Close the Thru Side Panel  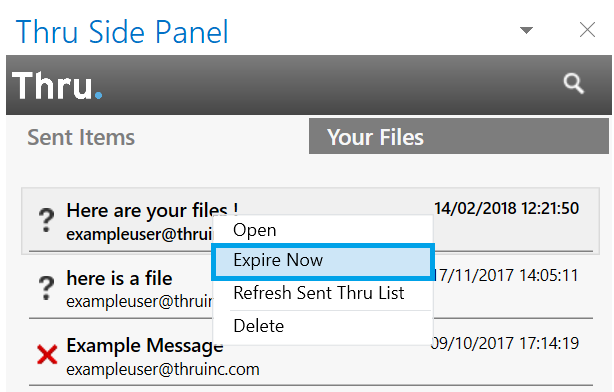(587, 30)
